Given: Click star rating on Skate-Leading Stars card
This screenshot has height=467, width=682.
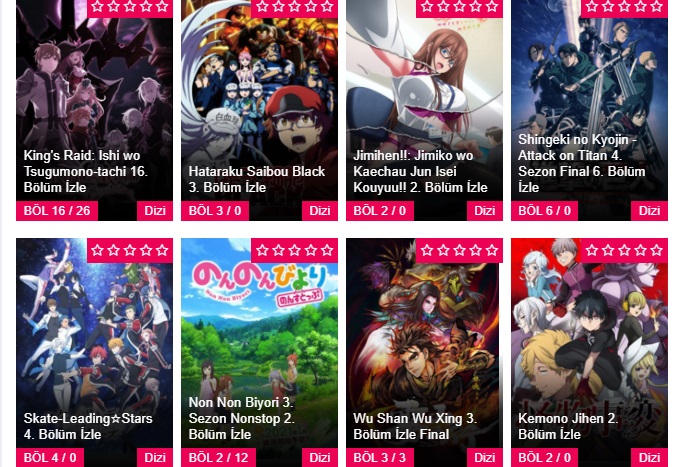Looking at the screenshot, I should click(x=130, y=250).
